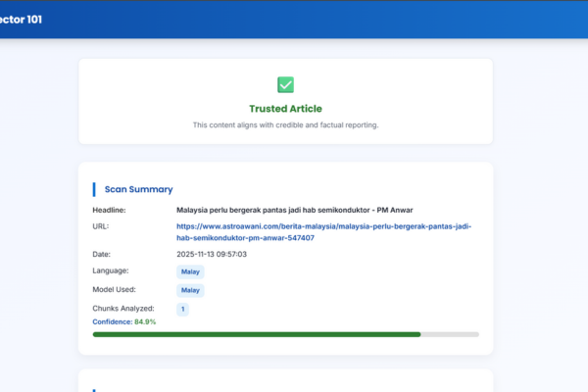The image size is (588, 392).
Task: Click the 'Scan Summary' section heading
Action: tap(138, 189)
